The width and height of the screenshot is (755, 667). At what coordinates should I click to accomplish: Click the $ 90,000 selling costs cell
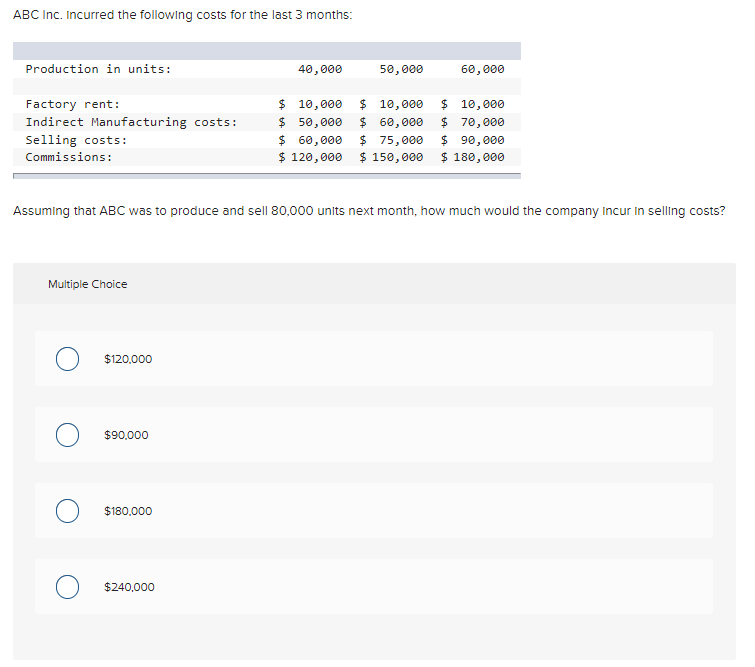[473, 140]
